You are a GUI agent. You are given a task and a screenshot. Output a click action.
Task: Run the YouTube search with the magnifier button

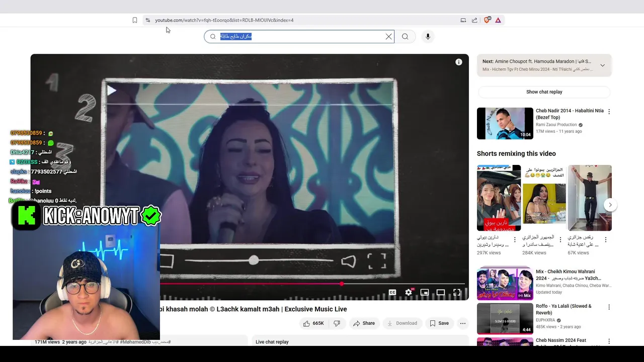(405, 36)
